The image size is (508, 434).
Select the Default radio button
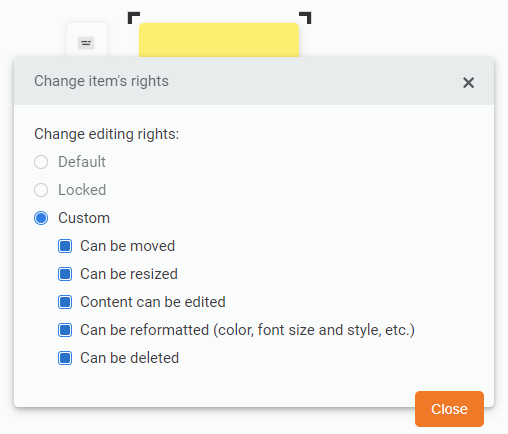pyautogui.click(x=41, y=162)
